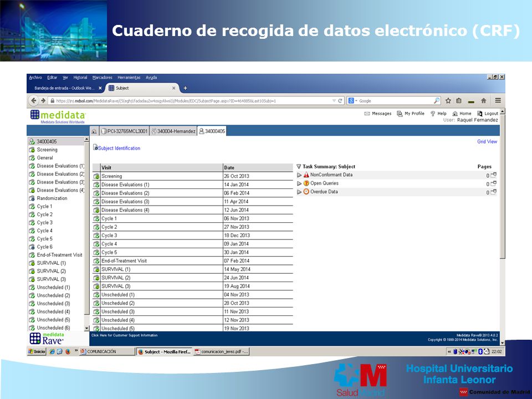Open the Archivo menu
Screen dimensions: 532x399
tap(35, 78)
